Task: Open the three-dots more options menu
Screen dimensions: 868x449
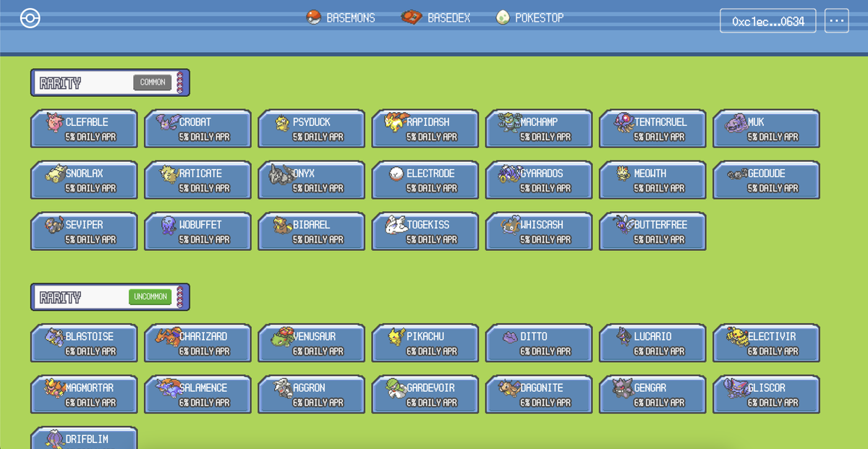Action: (836, 21)
